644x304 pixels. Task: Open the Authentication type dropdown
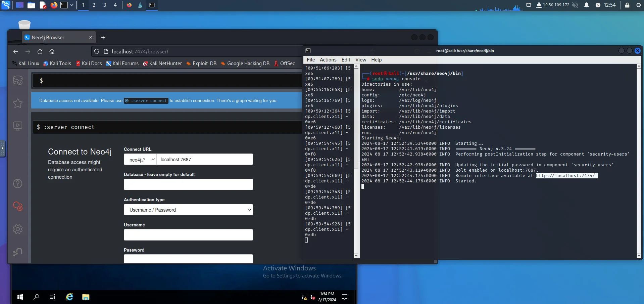coord(188,210)
